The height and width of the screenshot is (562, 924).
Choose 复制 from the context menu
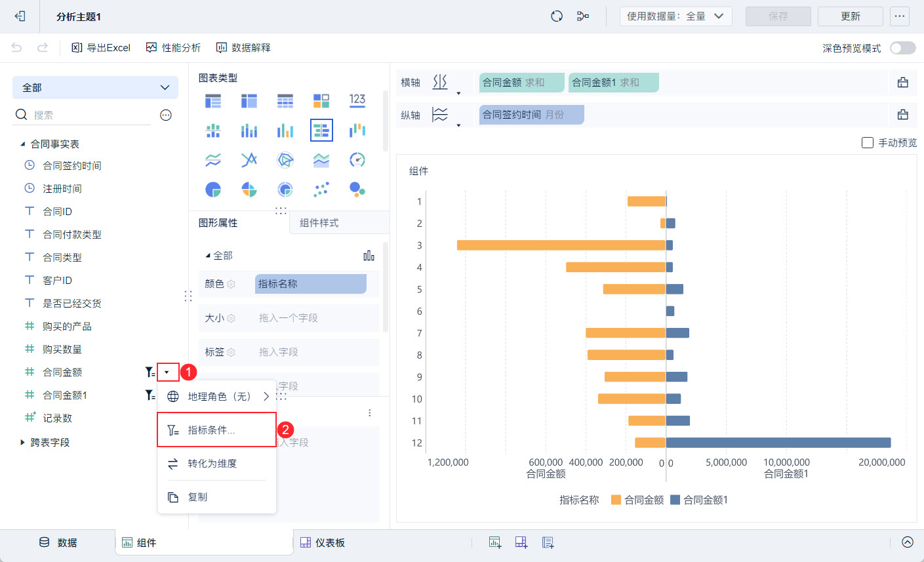pos(217,497)
